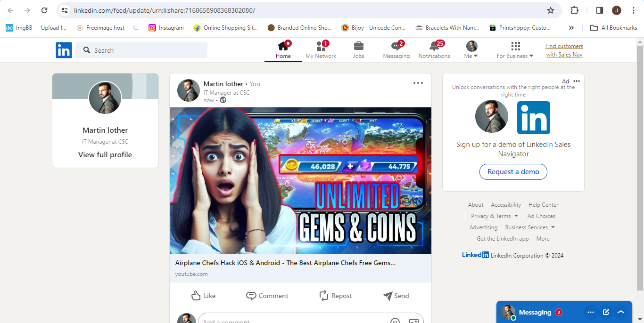644x323 pixels.
Task: Expand the For Business menu
Action: coord(515,50)
